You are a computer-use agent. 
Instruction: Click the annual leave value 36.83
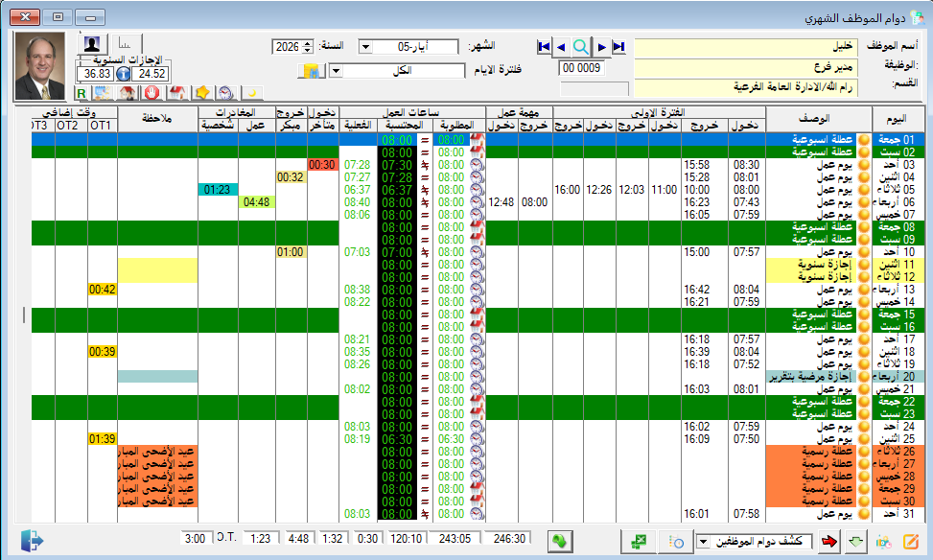(97, 74)
